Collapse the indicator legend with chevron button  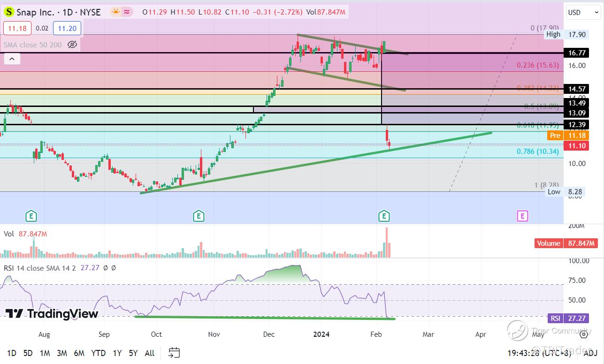point(12,59)
